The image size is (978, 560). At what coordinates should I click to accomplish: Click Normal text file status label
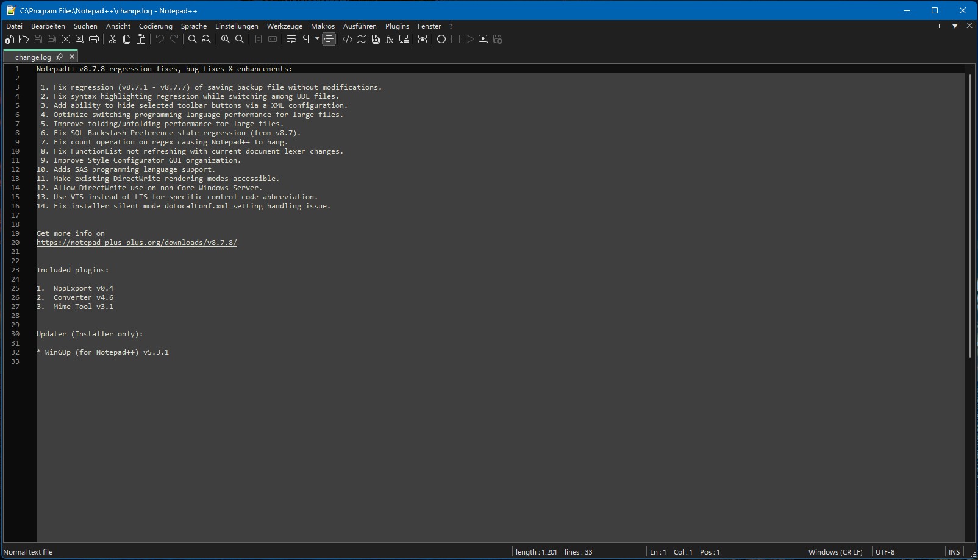point(28,552)
